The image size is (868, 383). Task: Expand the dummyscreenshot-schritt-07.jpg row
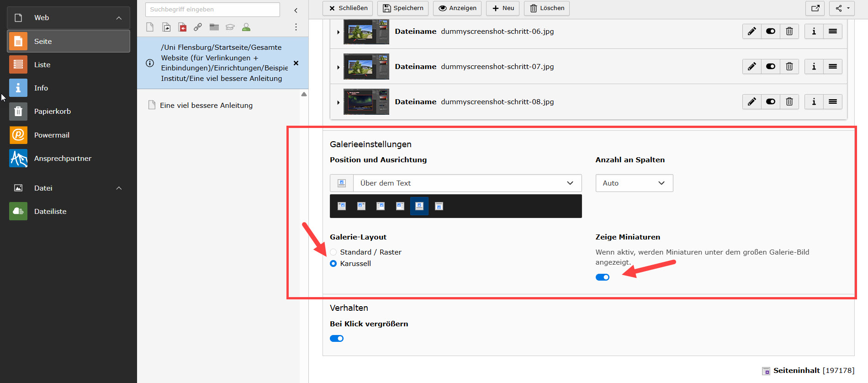(x=338, y=67)
